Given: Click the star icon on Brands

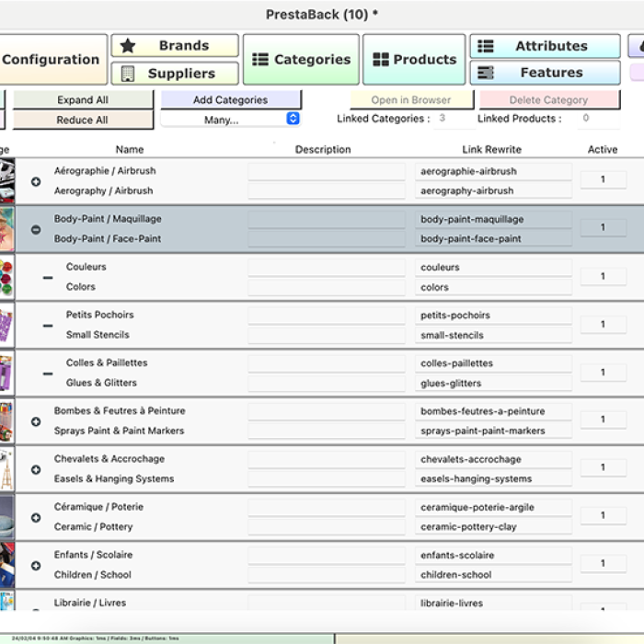Looking at the screenshot, I should point(128,46).
